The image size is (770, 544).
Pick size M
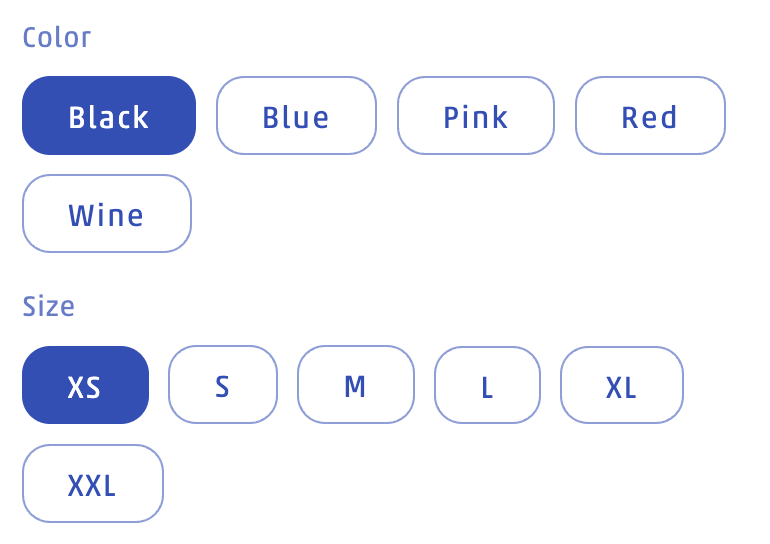[x=355, y=385]
